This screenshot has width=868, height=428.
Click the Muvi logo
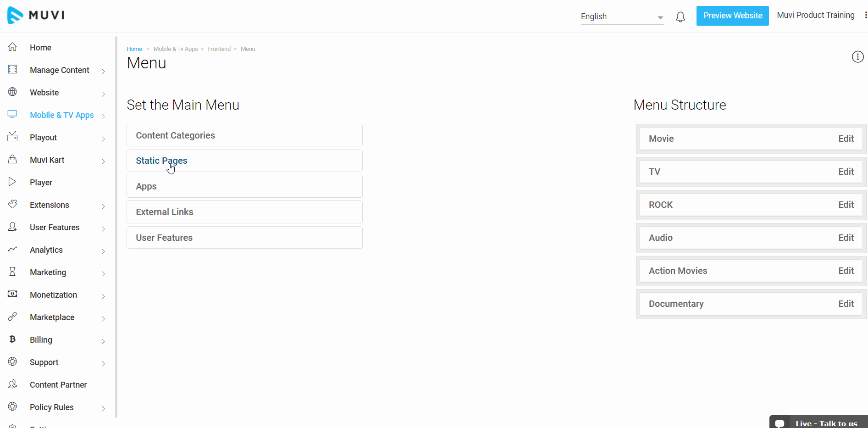coord(36,15)
